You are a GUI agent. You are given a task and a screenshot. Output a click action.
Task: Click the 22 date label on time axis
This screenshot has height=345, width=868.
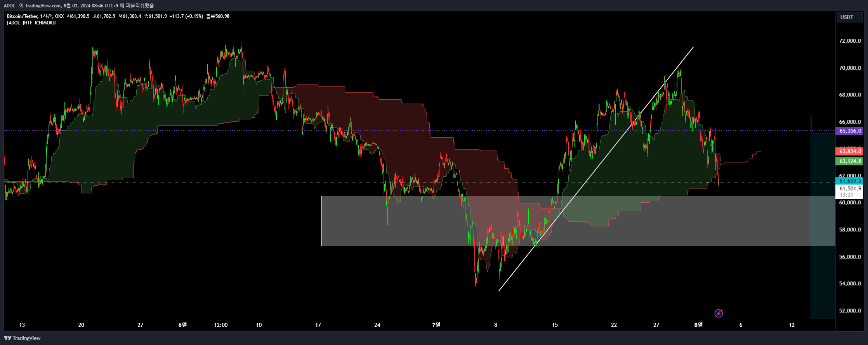614,325
